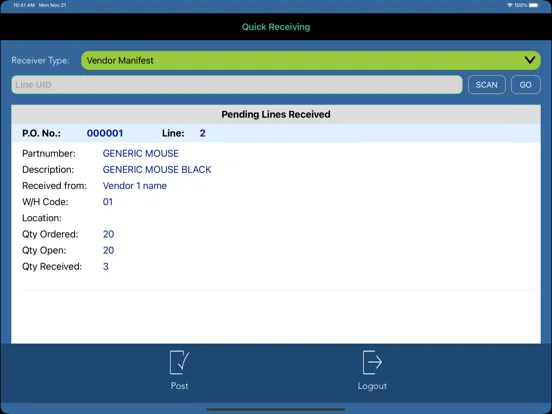Click the SCAN button
This screenshot has width=552, height=414.
click(487, 85)
